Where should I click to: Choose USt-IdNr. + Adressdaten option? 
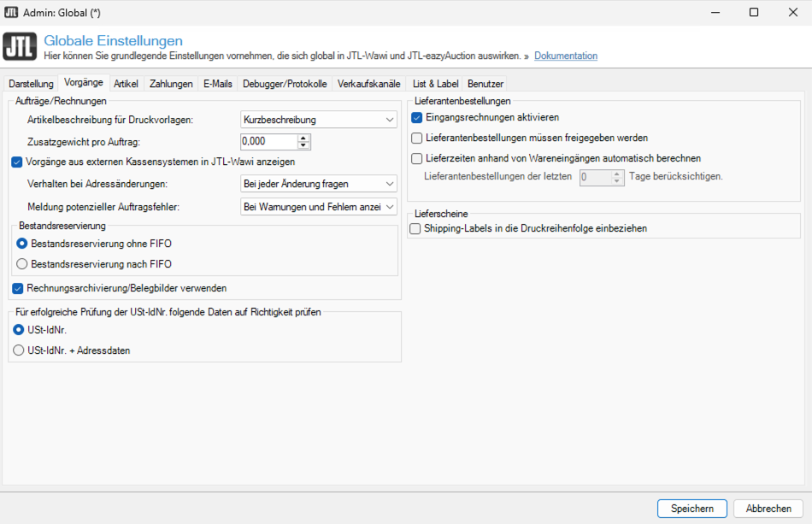[19, 350]
